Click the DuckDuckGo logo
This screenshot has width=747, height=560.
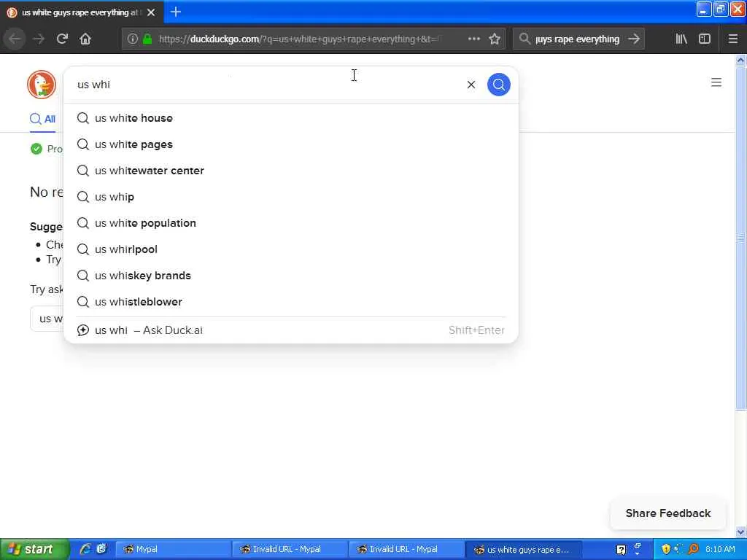42,85
